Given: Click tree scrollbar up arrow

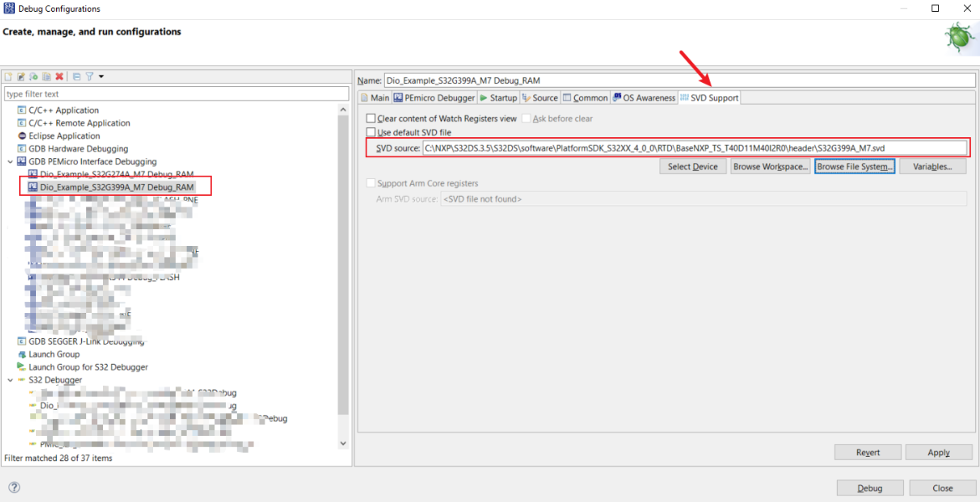Looking at the screenshot, I should pyautogui.click(x=342, y=110).
